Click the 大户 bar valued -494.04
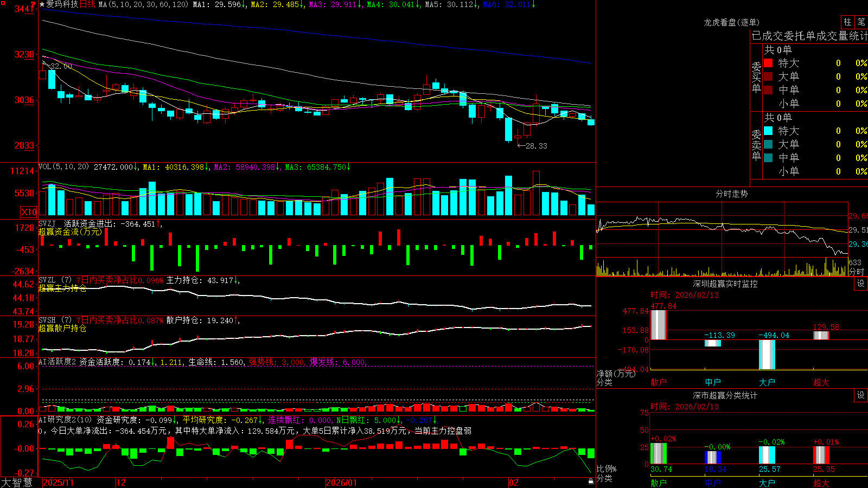The height and width of the screenshot is (488, 868). [767, 355]
